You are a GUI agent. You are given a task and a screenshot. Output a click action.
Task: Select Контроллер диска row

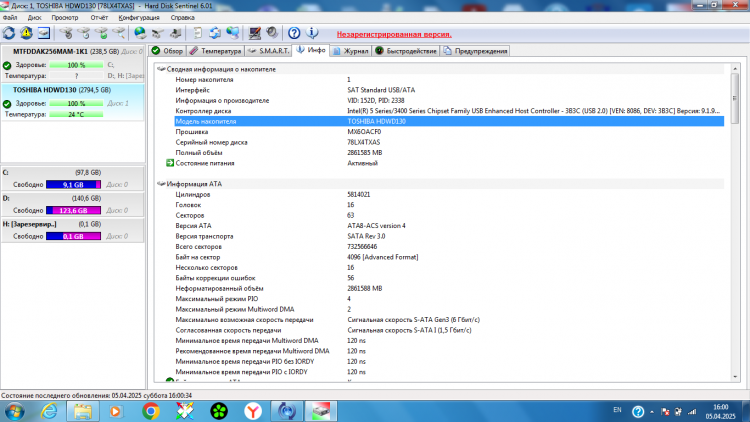(x=449, y=111)
